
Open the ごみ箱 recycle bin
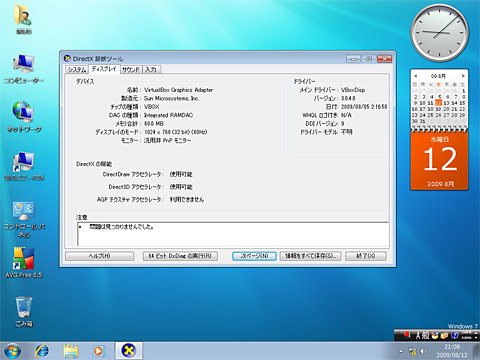point(24,311)
